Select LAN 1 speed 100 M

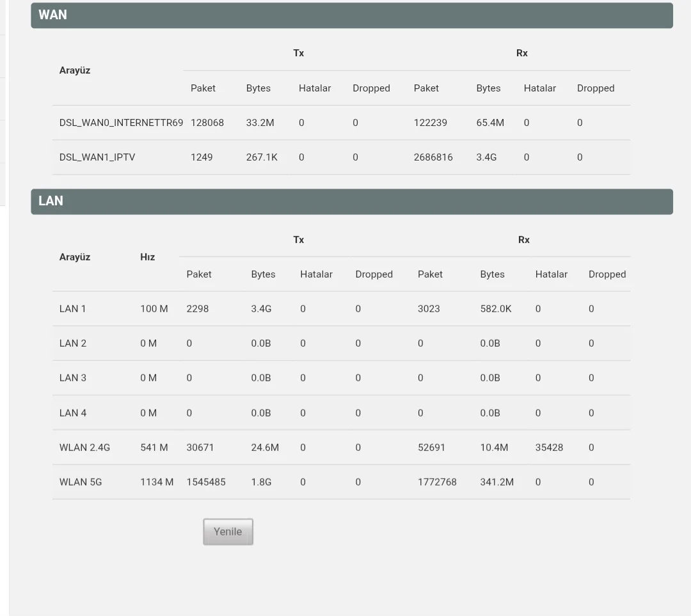tap(154, 309)
